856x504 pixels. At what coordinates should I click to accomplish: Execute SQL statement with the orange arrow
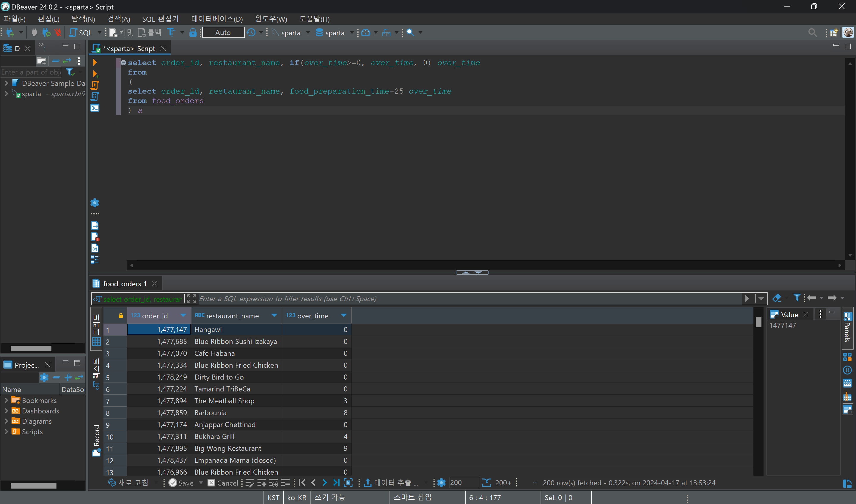[x=95, y=62]
